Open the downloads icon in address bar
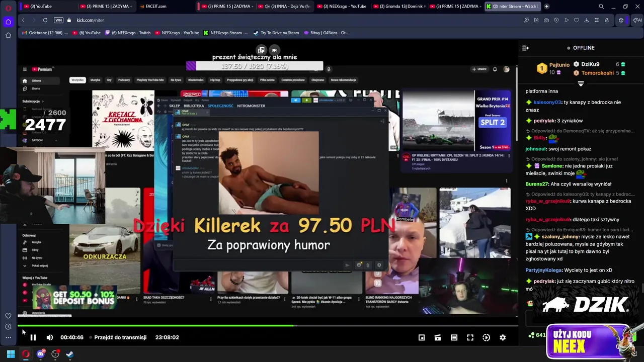644x362 pixels. (587, 20)
